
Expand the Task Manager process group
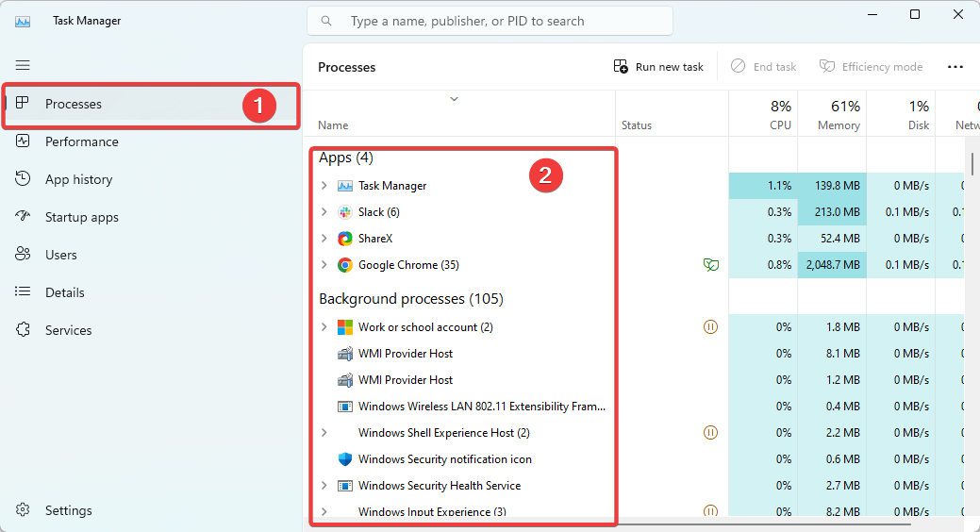pyautogui.click(x=324, y=186)
